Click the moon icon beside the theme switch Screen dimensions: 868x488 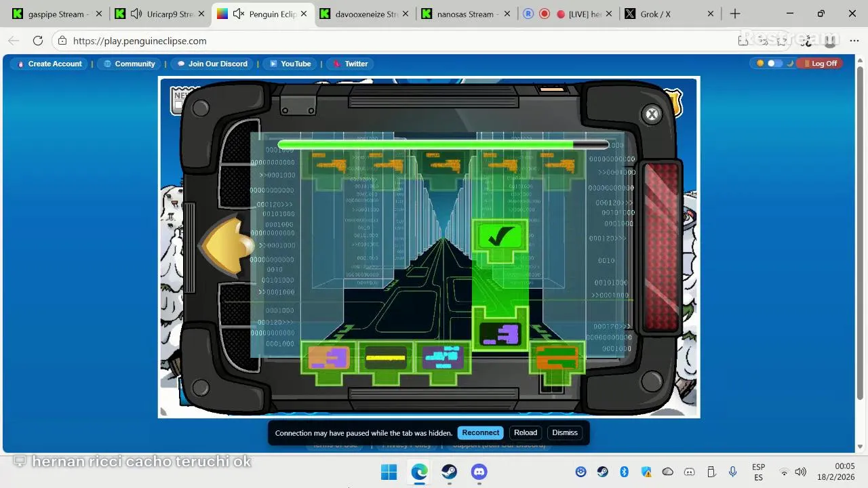click(789, 63)
